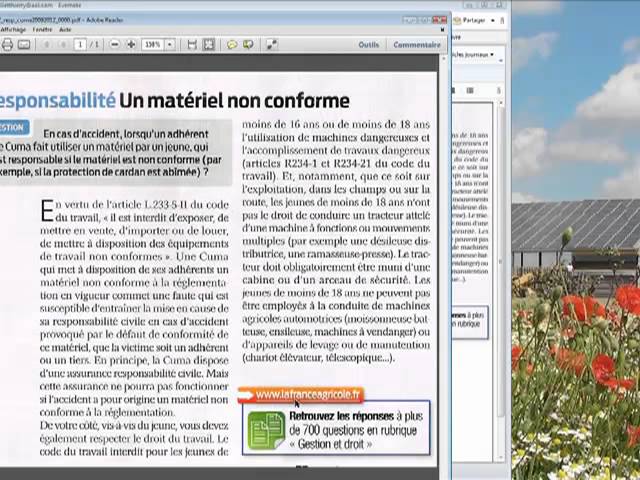The height and width of the screenshot is (480, 640).
Task: Click the paragraph starting En vertu de l'article
Action: [134, 308]
